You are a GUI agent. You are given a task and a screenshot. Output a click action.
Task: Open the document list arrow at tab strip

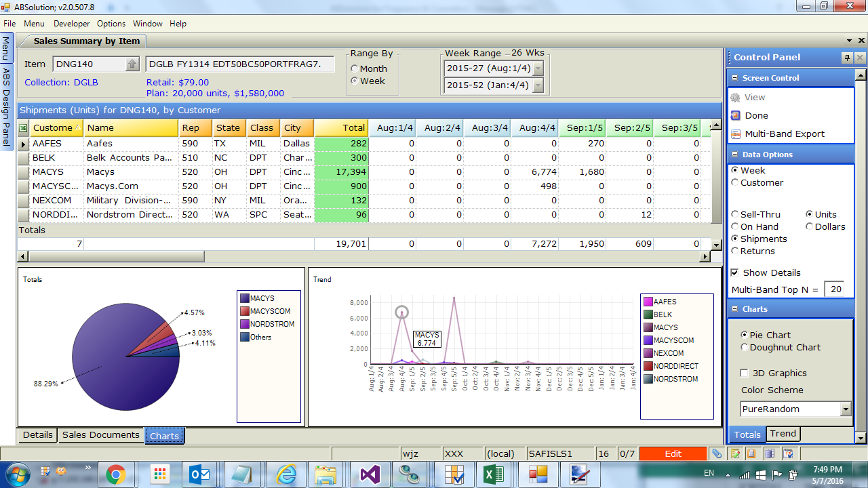click(850, 41)
